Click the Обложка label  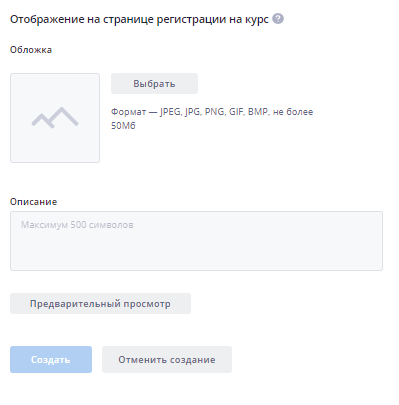point(31,50)
